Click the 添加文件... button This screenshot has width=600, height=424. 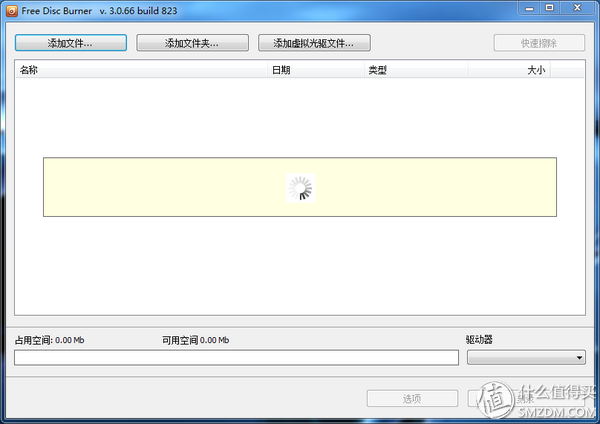pos(71,43)
